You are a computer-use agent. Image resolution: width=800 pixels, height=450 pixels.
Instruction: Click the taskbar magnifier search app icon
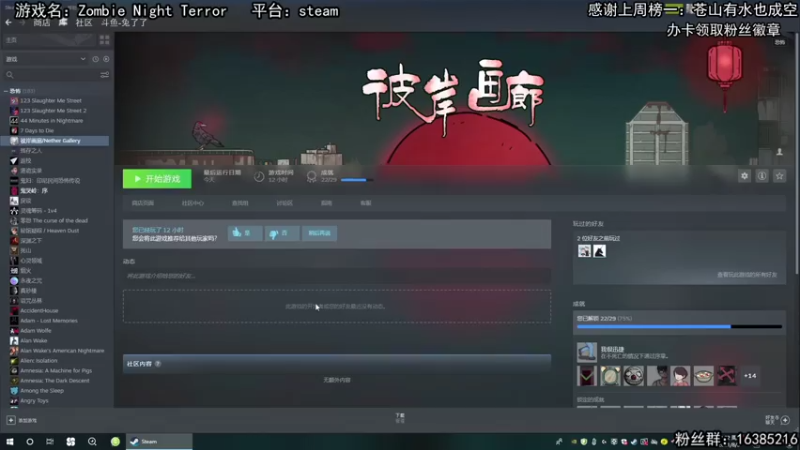(x=92, y=442)
